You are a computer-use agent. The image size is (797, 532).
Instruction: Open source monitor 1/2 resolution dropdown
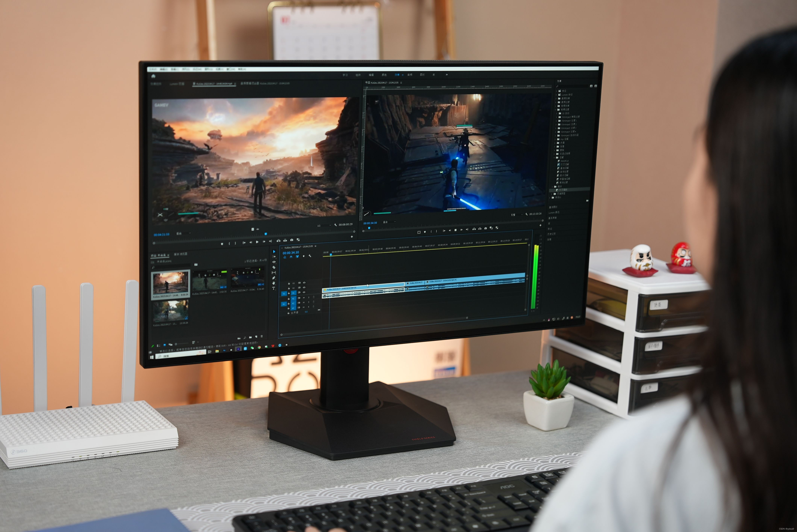pos(324,226)
